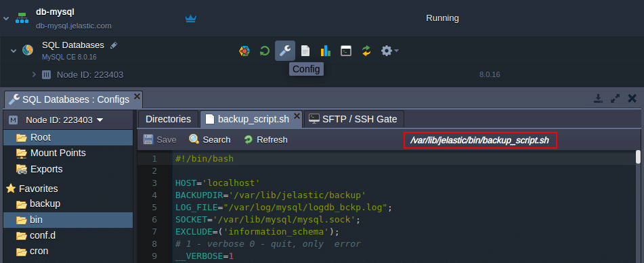644x263 pixels.
Task: Click the node icon beside Node ID: 223403
Action: 47,74
